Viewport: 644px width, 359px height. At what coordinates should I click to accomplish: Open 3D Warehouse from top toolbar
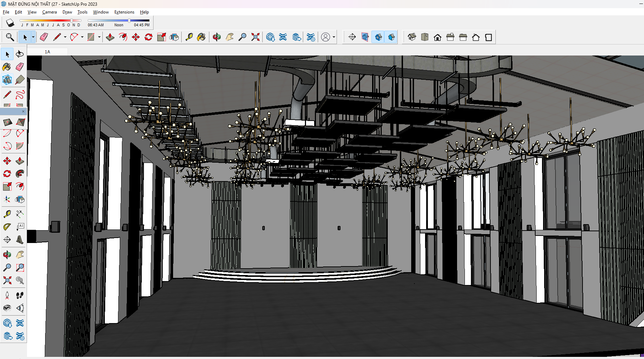pyautogui.click(x=270, y=37)
